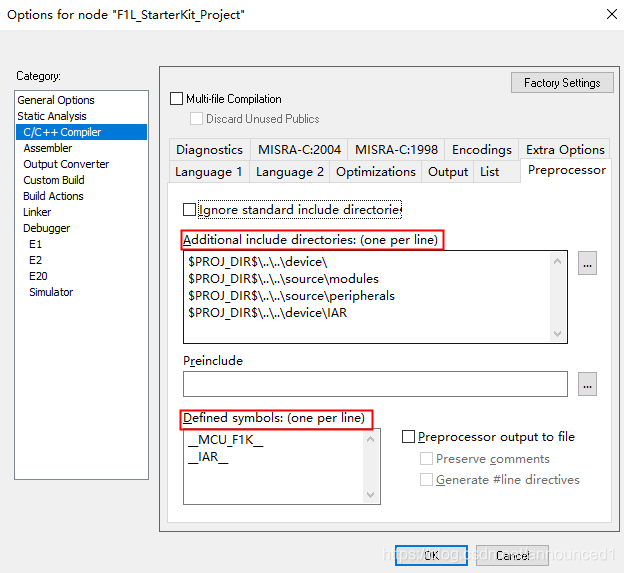Viewport: 624px width, 573px height.
Task: Select the Preprocessor tab
Action: tap(566, 170)
